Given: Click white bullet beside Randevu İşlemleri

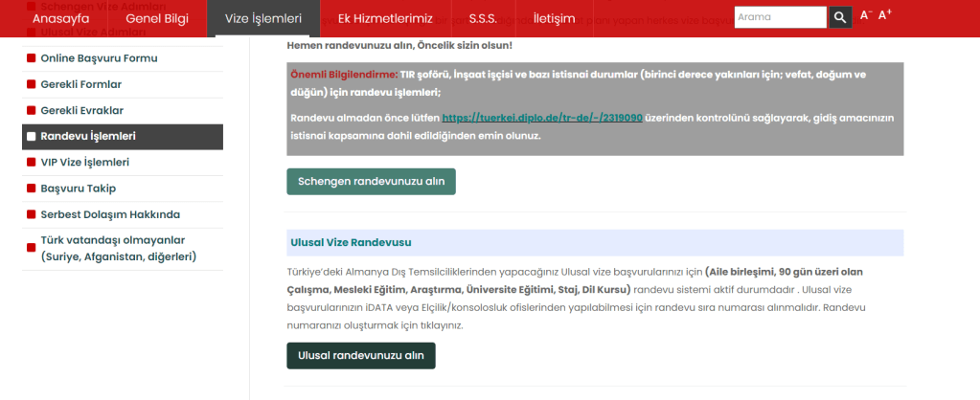Looking at the screenshot, I should click(31, 137).
